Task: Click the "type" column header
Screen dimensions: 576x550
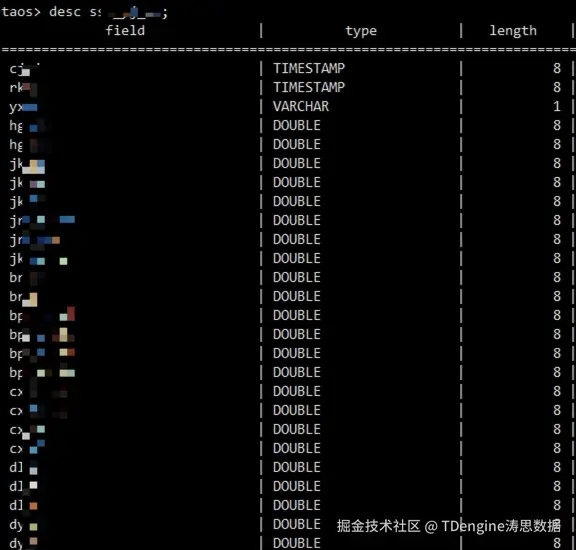Action: (x=361, y=31)
